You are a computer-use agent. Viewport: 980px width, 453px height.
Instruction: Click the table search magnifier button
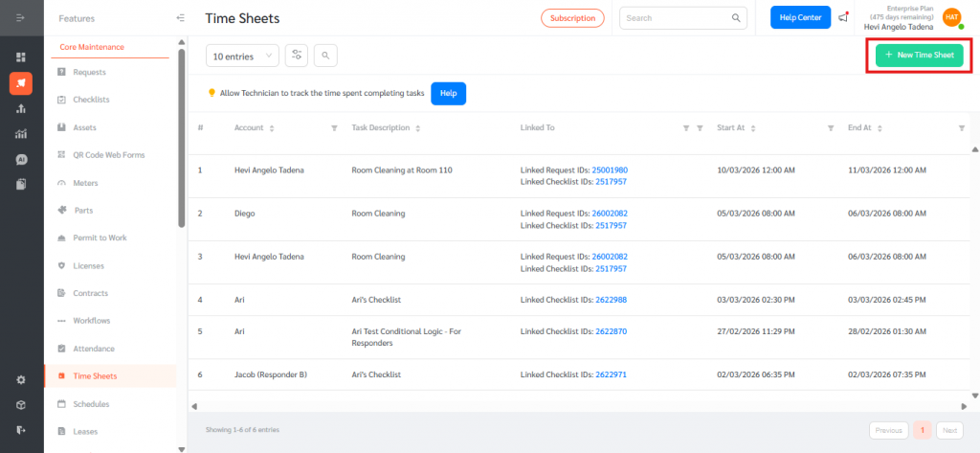pyautogui.click(x=324, y=56)
